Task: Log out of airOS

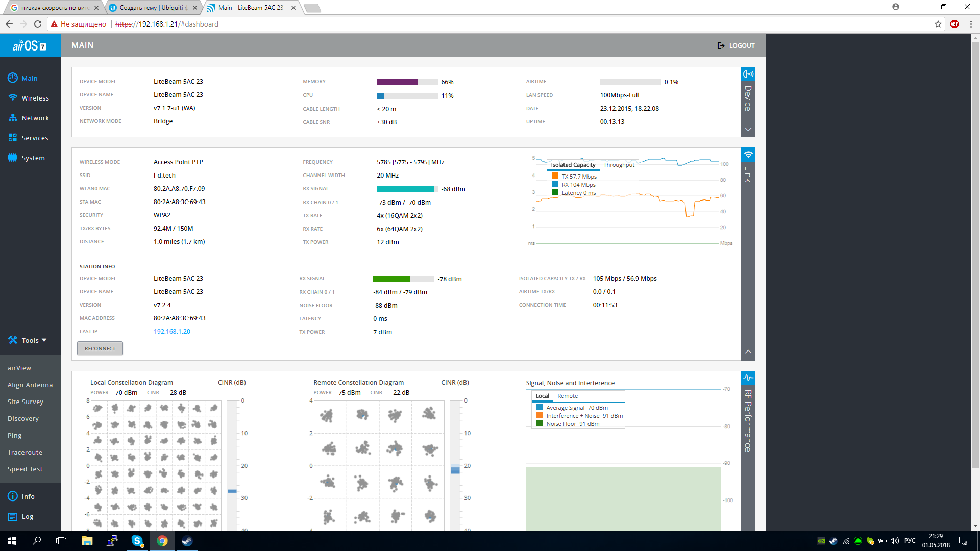Action: 736,45
